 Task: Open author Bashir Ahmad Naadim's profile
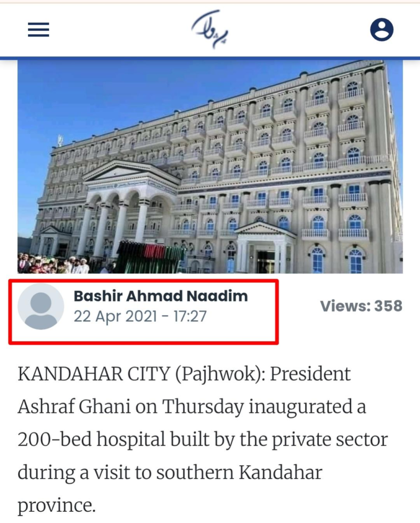point(161,296)
